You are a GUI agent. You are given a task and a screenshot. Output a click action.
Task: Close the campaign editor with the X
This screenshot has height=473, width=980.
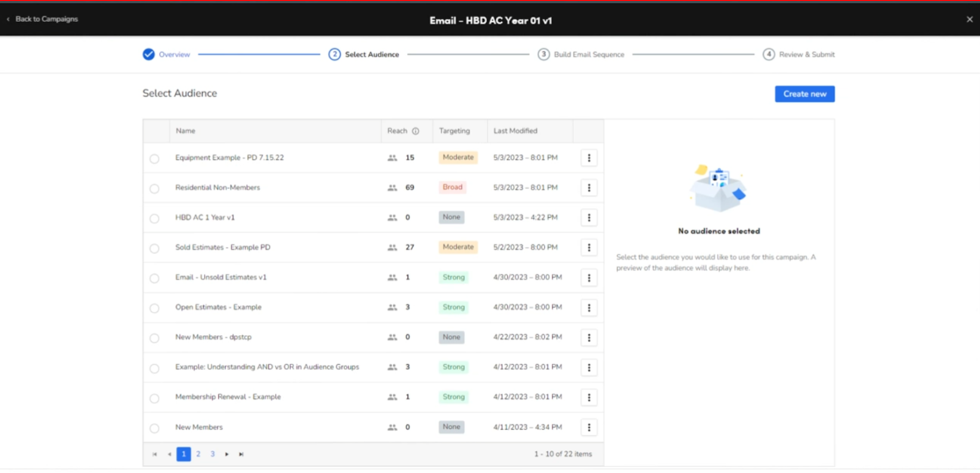click(970, 20)
